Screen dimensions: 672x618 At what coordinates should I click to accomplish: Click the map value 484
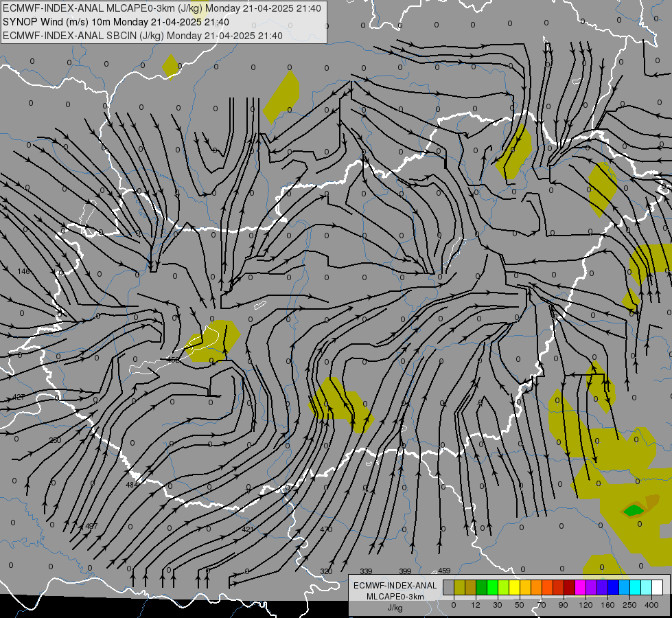(x=132, y=485)
